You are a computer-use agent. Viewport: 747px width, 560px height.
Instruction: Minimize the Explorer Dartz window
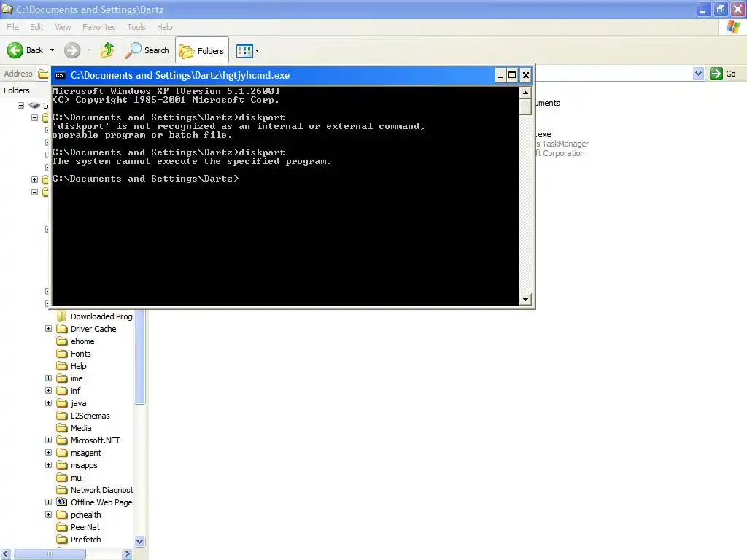coord(703,9)
